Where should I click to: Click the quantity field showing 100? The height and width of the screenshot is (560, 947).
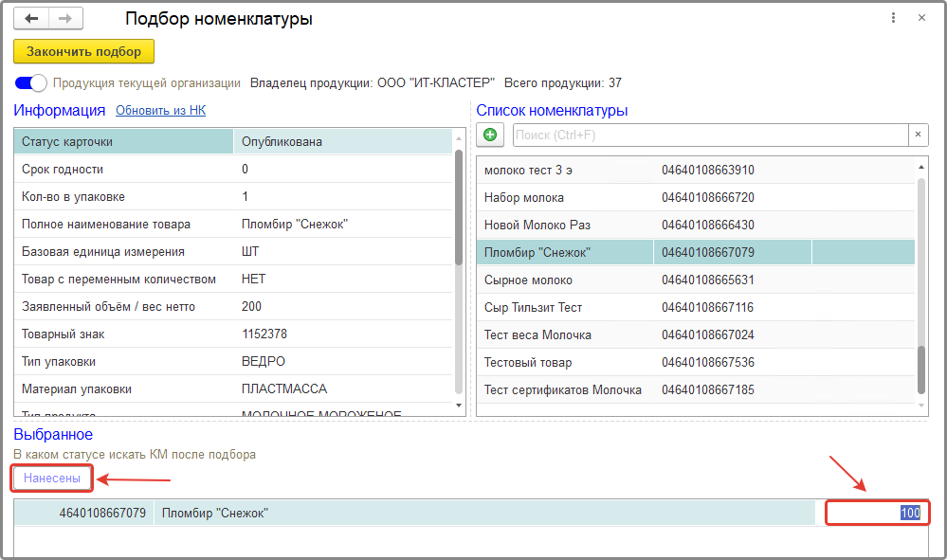(x=877, y=513)
